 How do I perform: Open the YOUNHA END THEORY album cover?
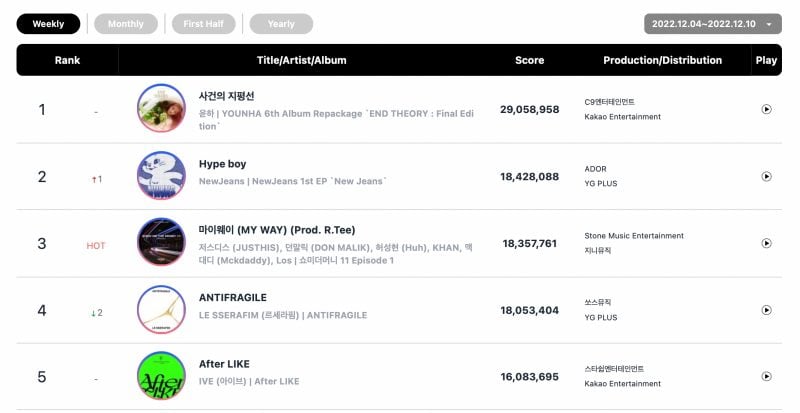click(x=161, y=109)
